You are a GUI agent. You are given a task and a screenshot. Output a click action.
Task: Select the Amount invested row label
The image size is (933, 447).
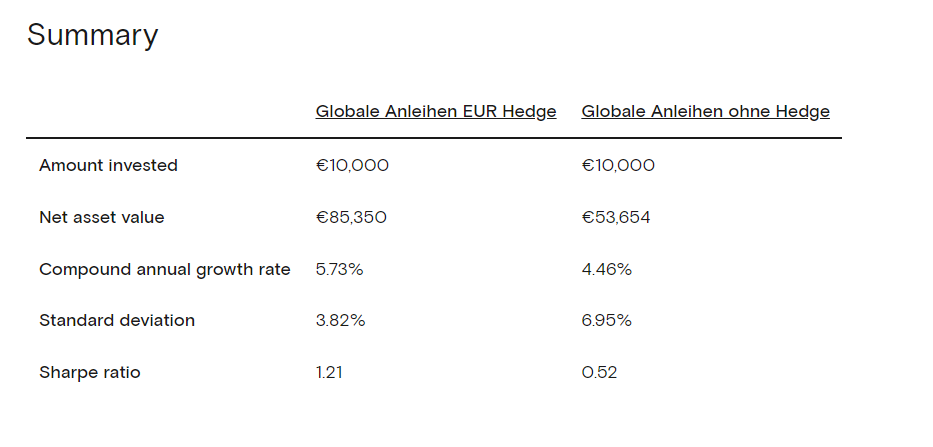(108, 166)
